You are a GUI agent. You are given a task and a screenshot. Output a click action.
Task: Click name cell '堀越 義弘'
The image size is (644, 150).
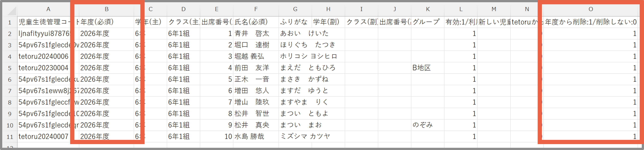tap(256, 56)
